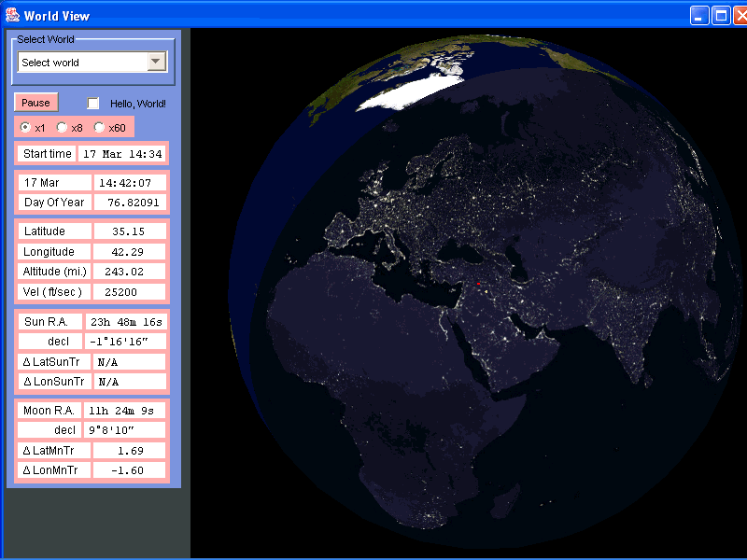The image size is (747, 560).
Task: Click the World View app icon in title bar
Action: pyautogui.click(x=12, y=15)
